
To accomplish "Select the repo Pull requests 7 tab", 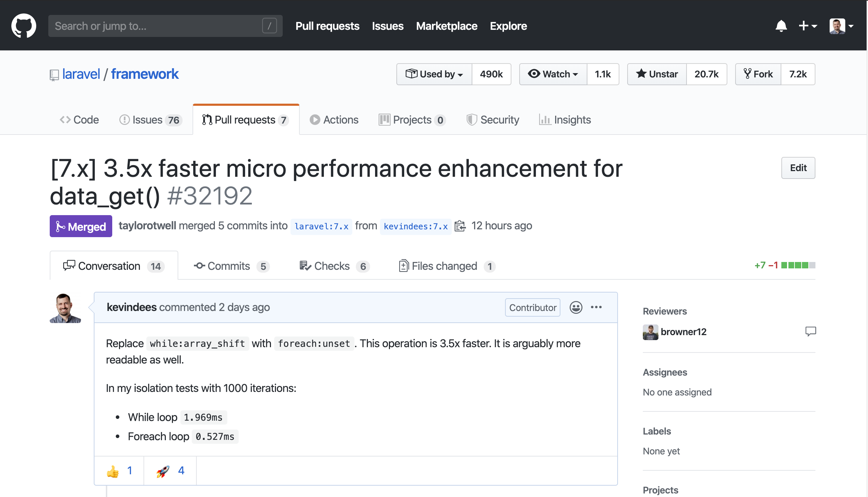I will (x=246, y=120).
